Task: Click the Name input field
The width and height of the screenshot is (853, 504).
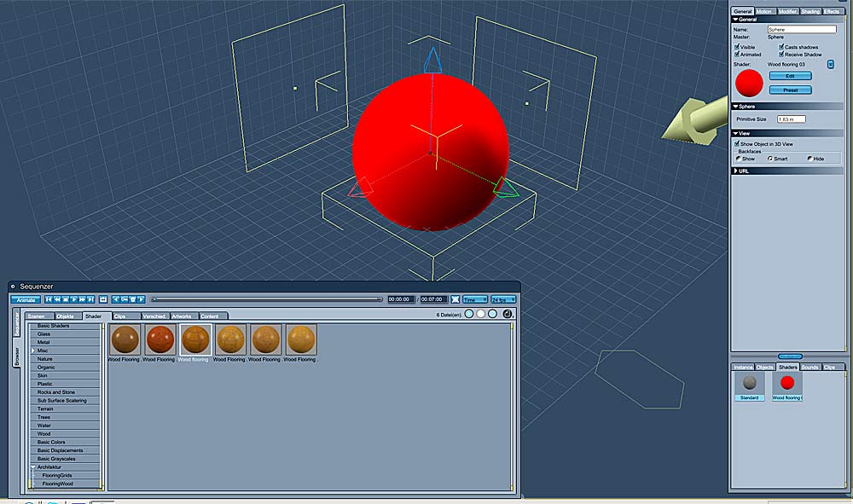Action: tap(802, 29)
